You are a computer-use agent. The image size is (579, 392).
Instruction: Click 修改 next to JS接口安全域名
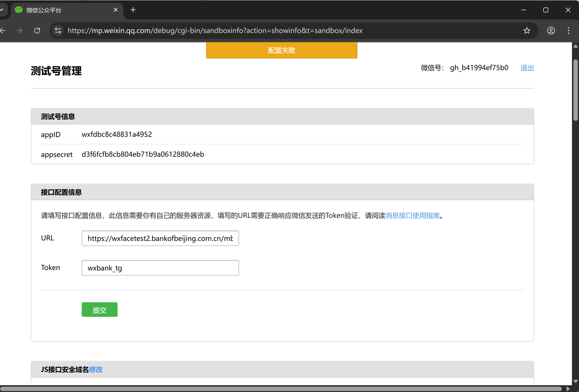pyautogui.click(x=96, y=369)
